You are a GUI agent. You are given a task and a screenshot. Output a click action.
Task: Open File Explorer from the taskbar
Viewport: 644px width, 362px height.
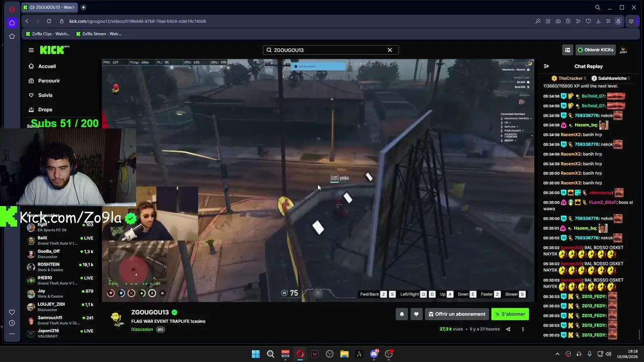pyautogui.click(x=344, y=354)
